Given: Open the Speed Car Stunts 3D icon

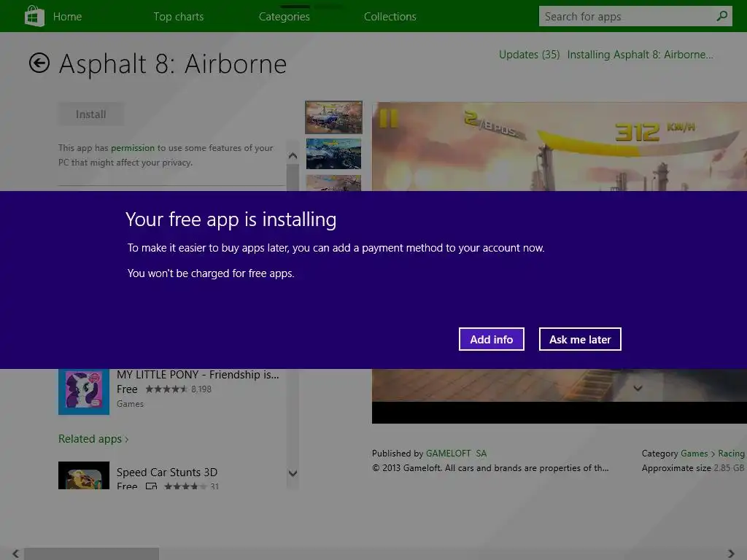Looking at the screenshot, I should [84, 475].
